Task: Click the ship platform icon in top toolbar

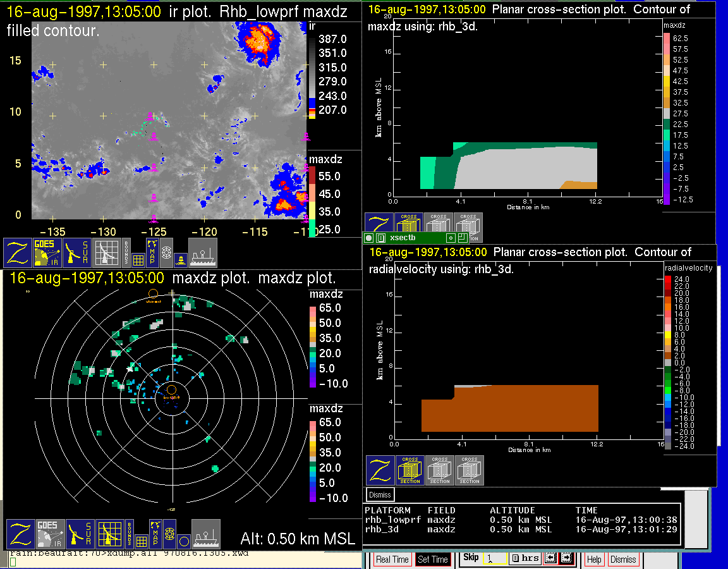Action: click(203, 252)
